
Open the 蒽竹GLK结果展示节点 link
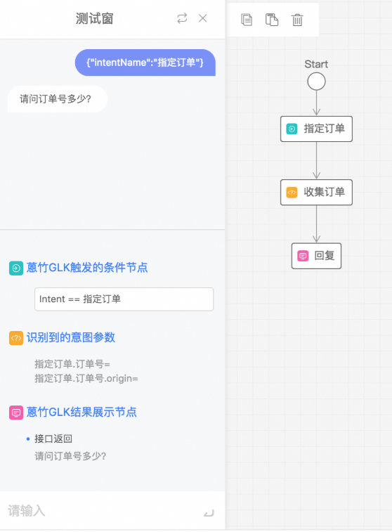click(81, 413)
